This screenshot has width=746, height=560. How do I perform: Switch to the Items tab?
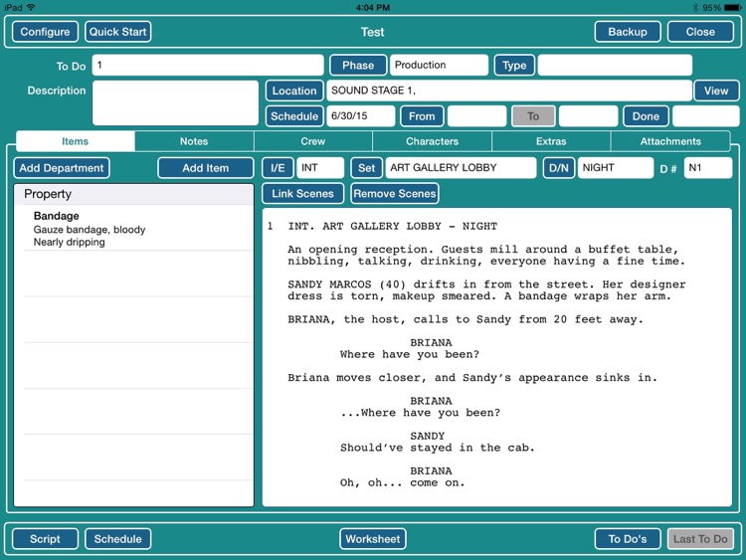tap(76, 141)
